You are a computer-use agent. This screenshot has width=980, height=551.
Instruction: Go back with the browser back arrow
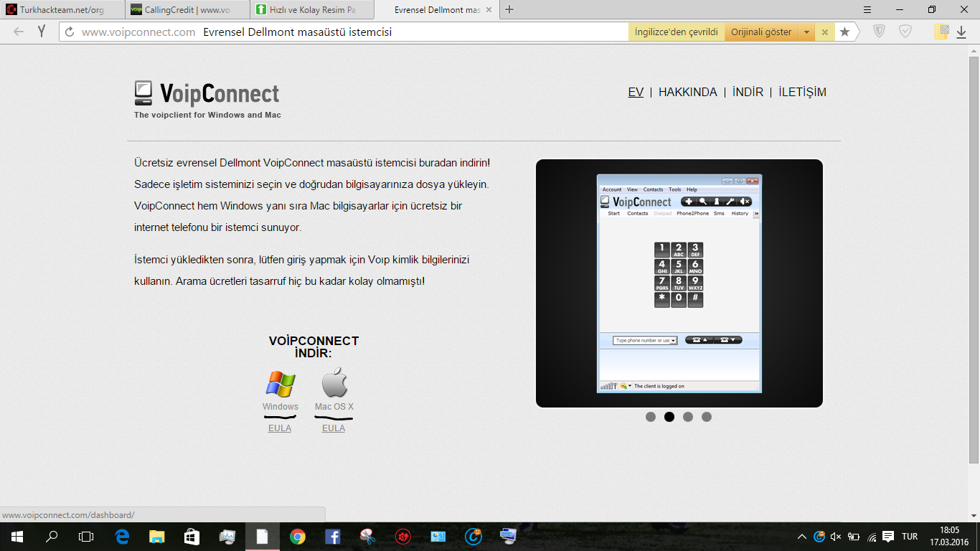click(x=19, y=32)
